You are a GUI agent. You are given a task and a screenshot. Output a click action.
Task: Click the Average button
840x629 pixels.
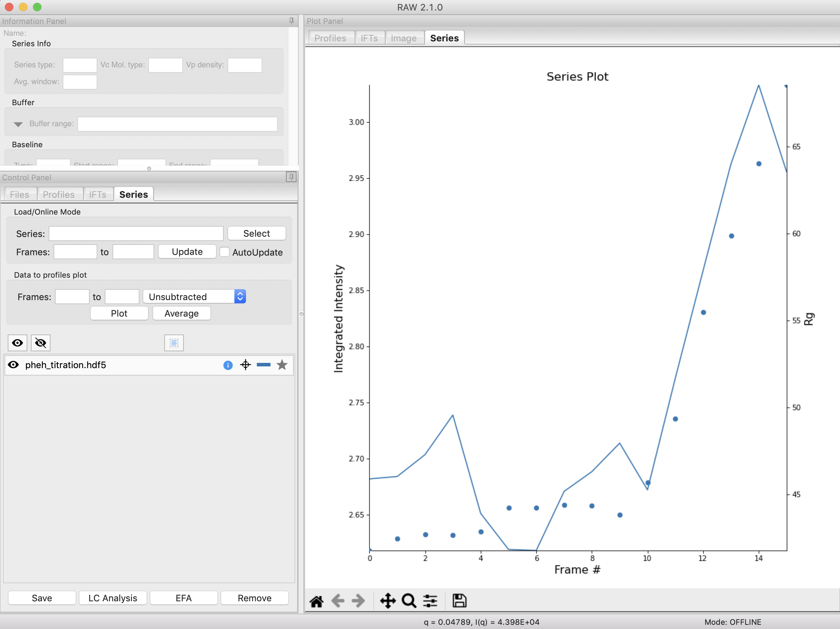[181, 313]
